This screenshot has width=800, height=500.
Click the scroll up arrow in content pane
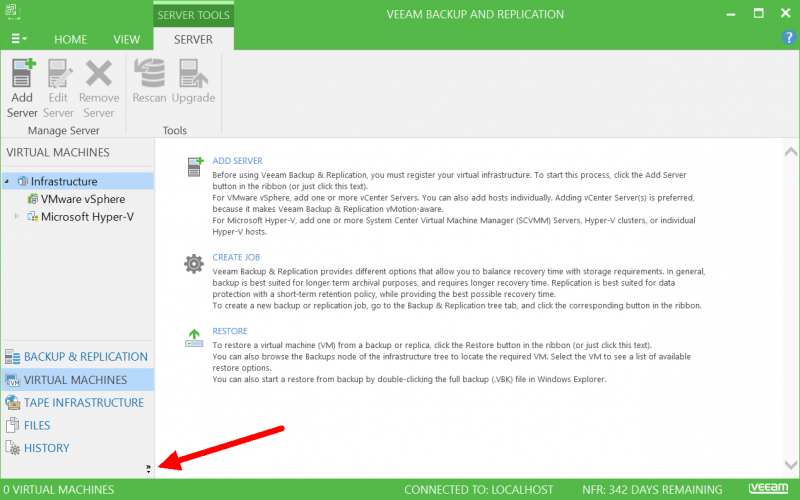click(791, 152)
